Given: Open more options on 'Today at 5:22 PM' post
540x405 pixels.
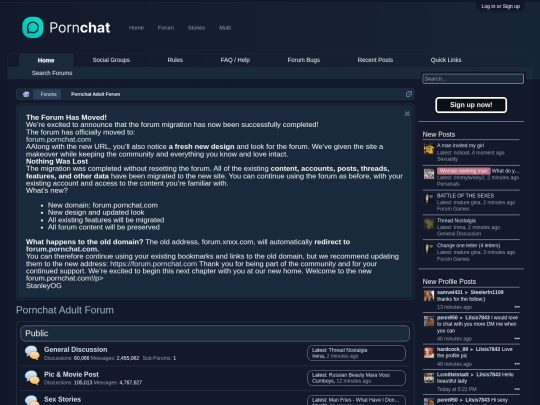Looking at the screenshot, I should pos(517,389).
